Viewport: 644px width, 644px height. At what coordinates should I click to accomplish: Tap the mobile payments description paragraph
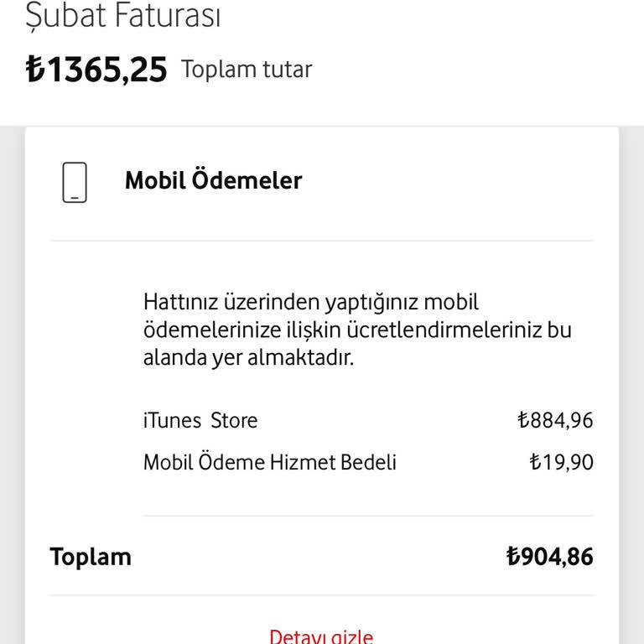coord(357,330)
